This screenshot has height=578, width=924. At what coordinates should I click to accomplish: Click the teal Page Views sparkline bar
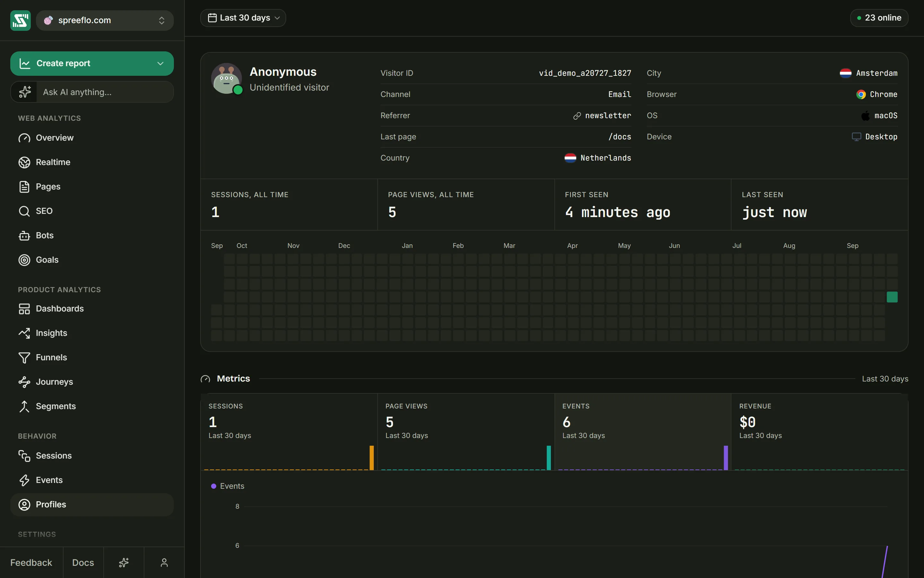tap(549, 458)
